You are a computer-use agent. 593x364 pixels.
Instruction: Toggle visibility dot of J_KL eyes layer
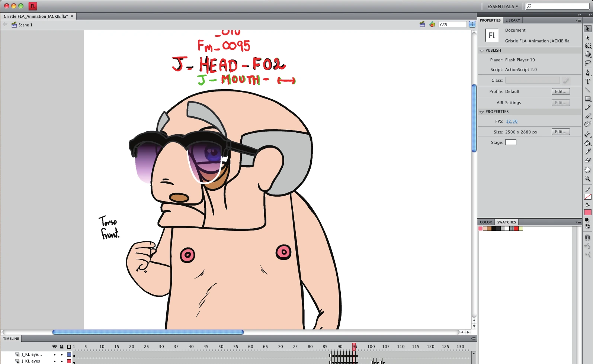[55, 361]
